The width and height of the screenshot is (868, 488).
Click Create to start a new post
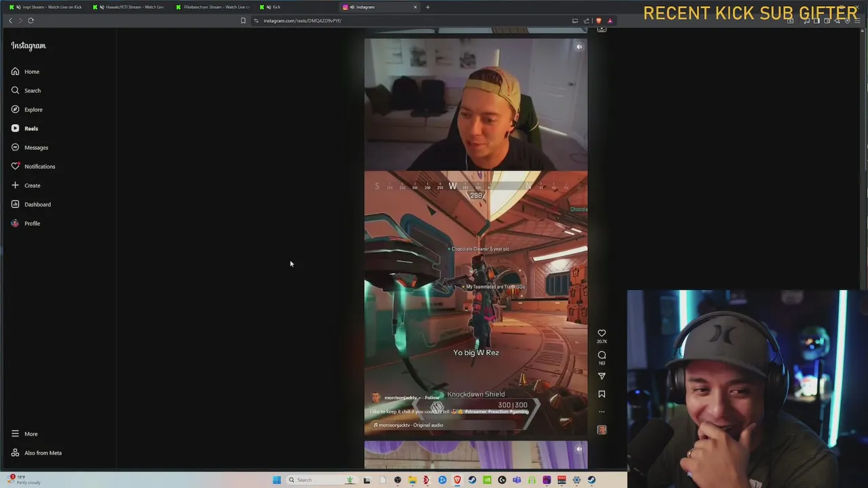(x=26, y=185)
